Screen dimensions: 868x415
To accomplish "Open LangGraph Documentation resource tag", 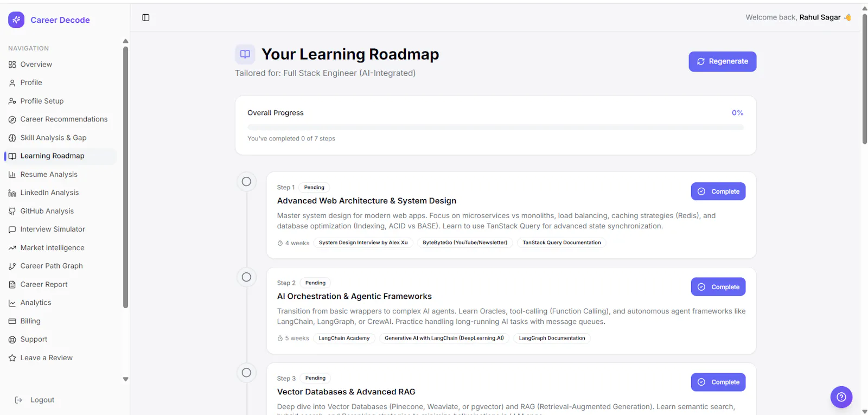I will (552, 339).
